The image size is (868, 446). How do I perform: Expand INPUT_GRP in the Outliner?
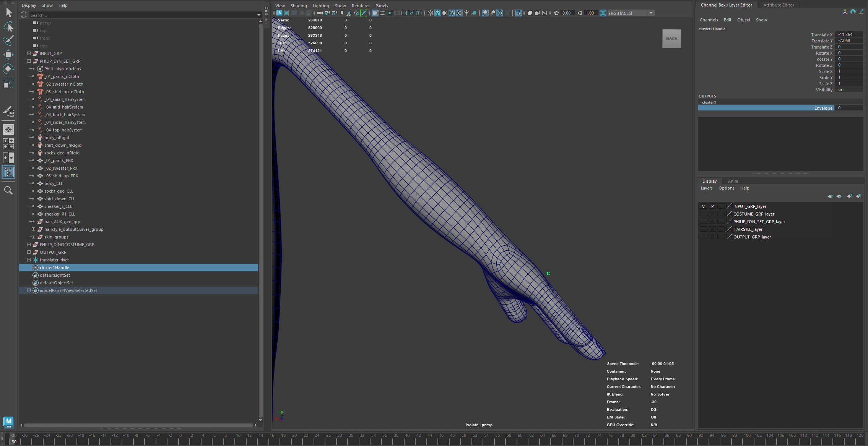coord(29,54)
